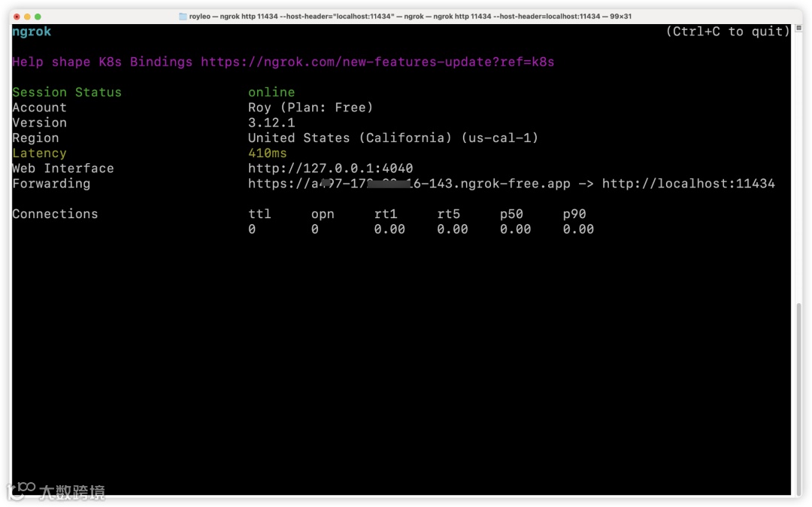The image size is (812, 507).
Task: Click the 'p50' column header
Action: [x=512, y=214]
